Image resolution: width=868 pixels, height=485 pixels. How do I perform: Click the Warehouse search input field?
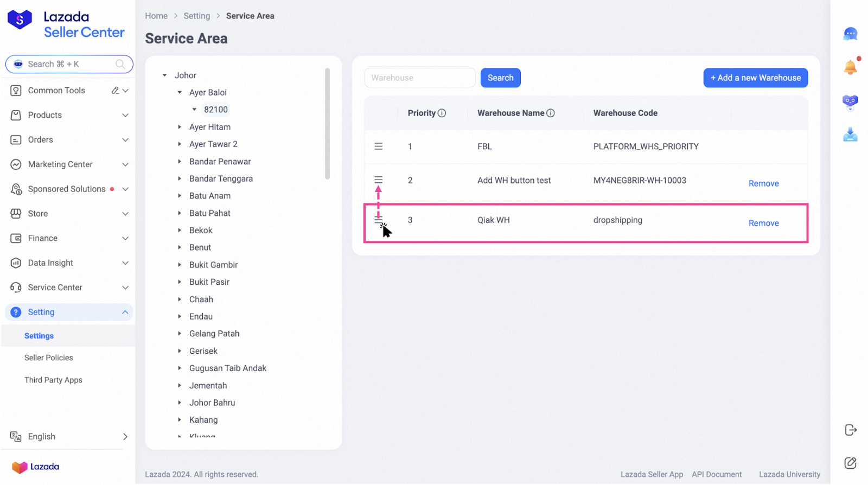tap(419, 78)
